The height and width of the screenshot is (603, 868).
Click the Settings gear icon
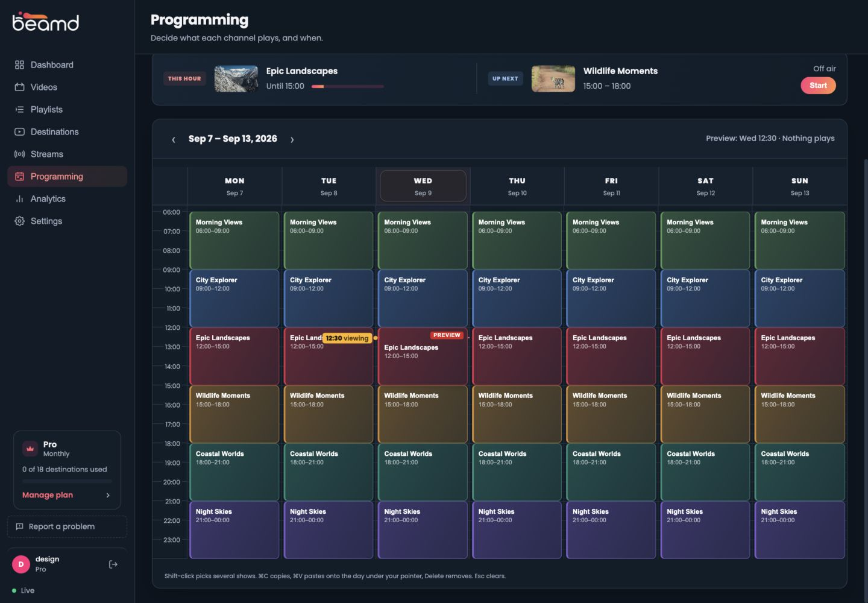(x=19, y=221)
